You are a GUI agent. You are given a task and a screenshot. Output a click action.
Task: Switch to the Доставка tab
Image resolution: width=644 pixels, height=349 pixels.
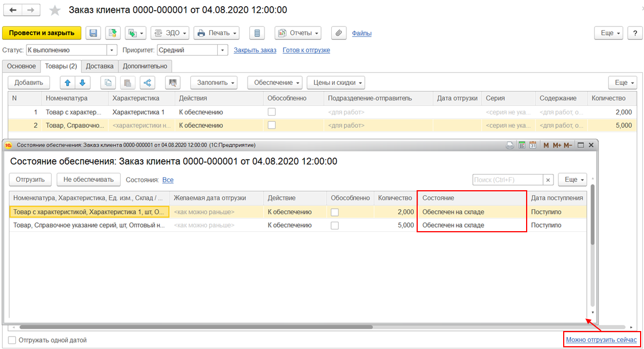coord(100,66)
